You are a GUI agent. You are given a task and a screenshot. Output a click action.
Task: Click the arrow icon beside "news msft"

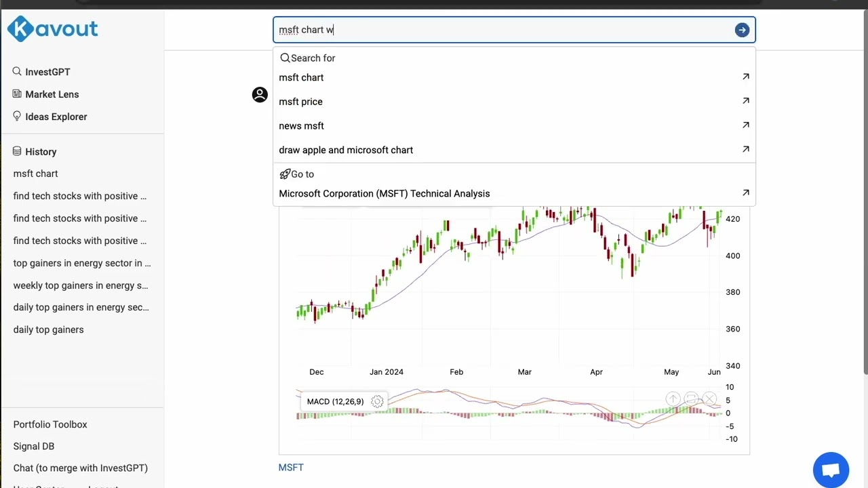coord(745,125)
